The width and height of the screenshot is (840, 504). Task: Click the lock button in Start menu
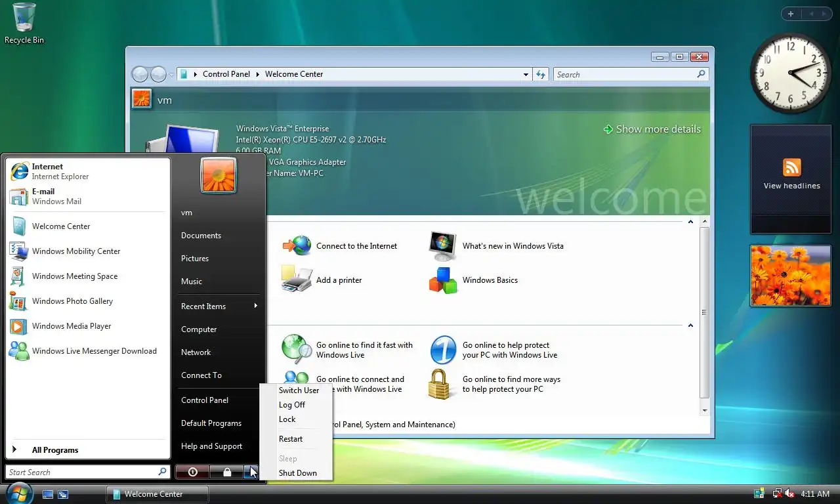[227, 472]
